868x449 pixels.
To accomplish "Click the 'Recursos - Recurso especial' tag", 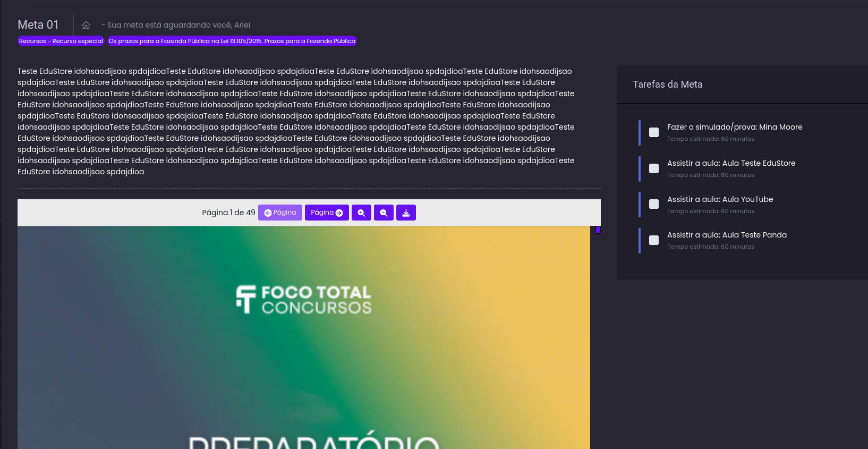I will point(61,41).
